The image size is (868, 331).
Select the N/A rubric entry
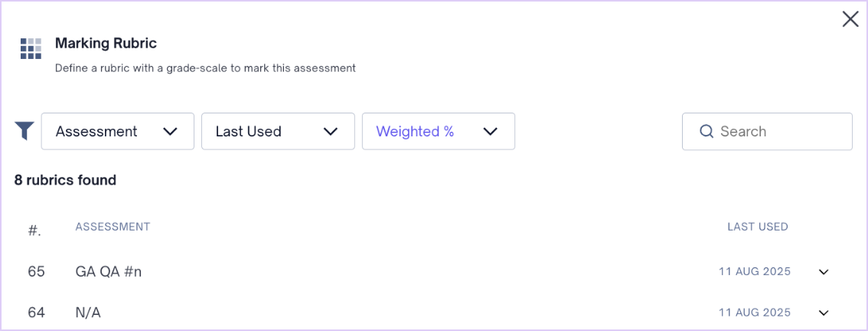point(88,313)
